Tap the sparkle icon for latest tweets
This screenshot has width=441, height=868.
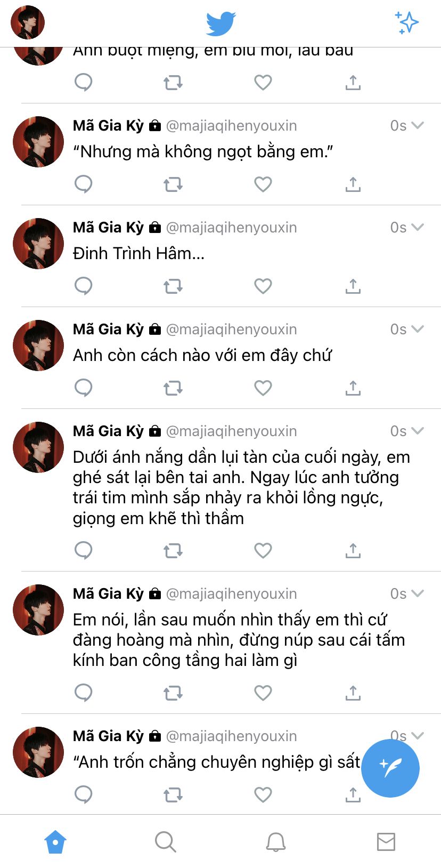pos(407,23)
